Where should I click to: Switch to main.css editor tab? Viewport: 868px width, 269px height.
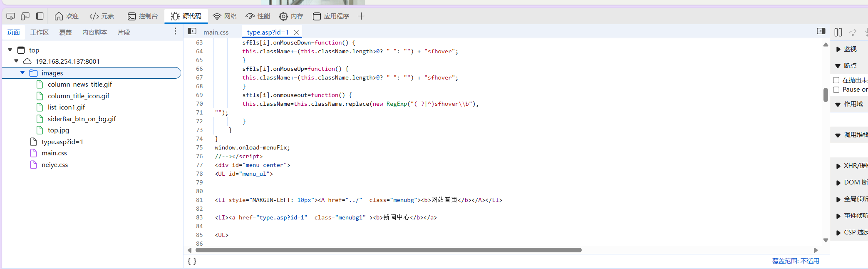tap(216, 32)
